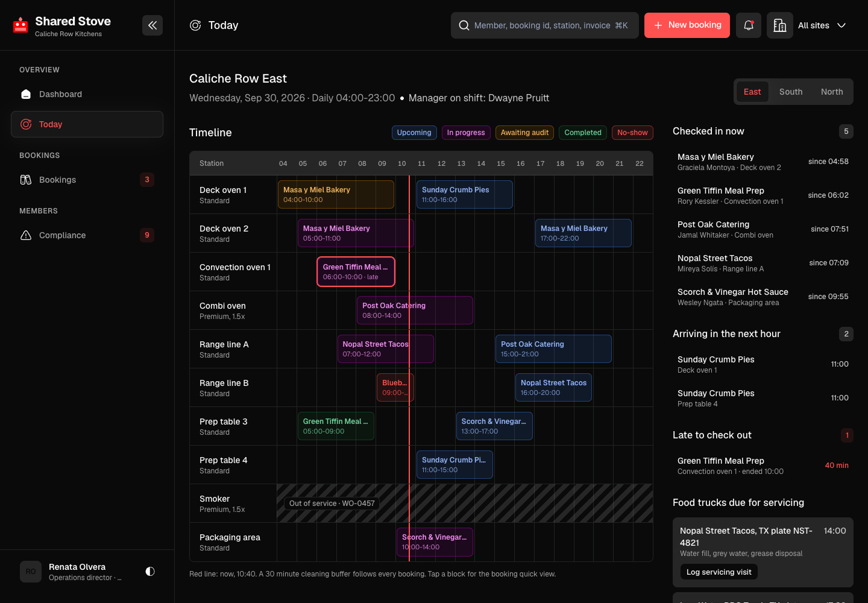Open Bookings in the sidebar
This screenshot has height=603, width=868.
(87, 180)
